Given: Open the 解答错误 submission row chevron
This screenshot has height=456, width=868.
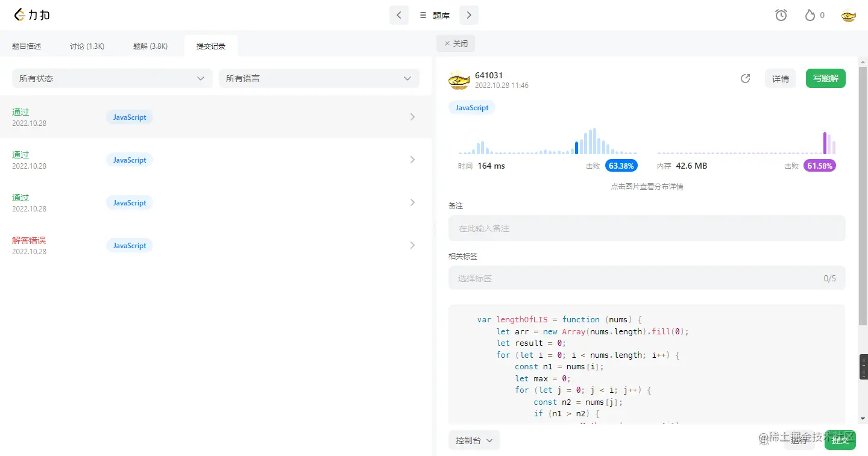Looking at the screenshot, I should click(x=412, y=245).
